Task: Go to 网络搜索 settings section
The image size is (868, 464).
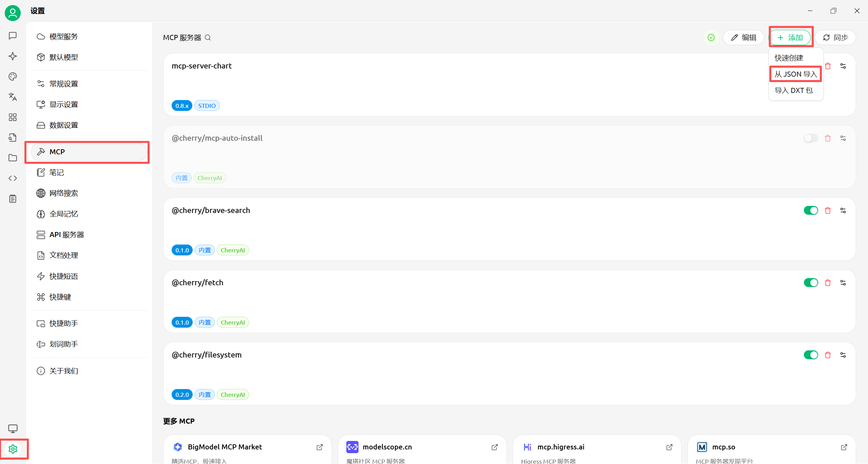Action: pyautogui.click(x=64, y=193)
